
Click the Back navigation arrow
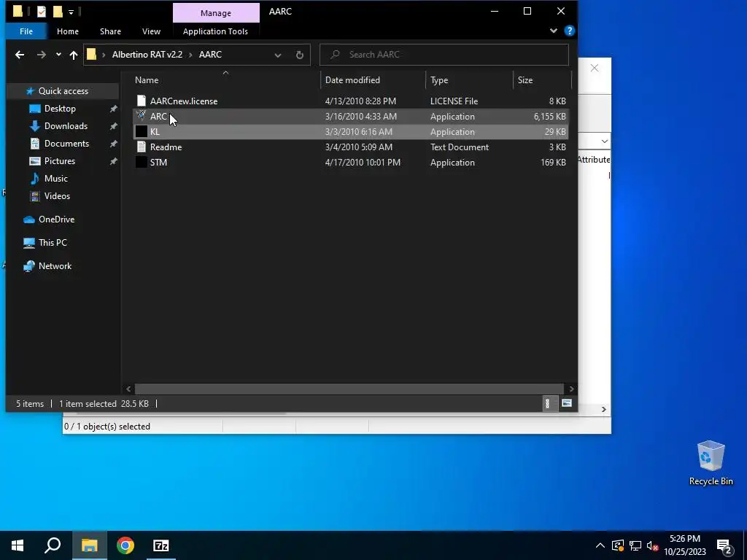click(20, 55)
